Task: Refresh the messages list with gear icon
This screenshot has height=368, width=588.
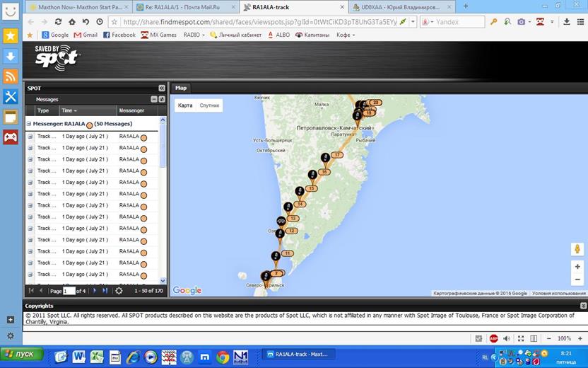Action: pos(119,291)
